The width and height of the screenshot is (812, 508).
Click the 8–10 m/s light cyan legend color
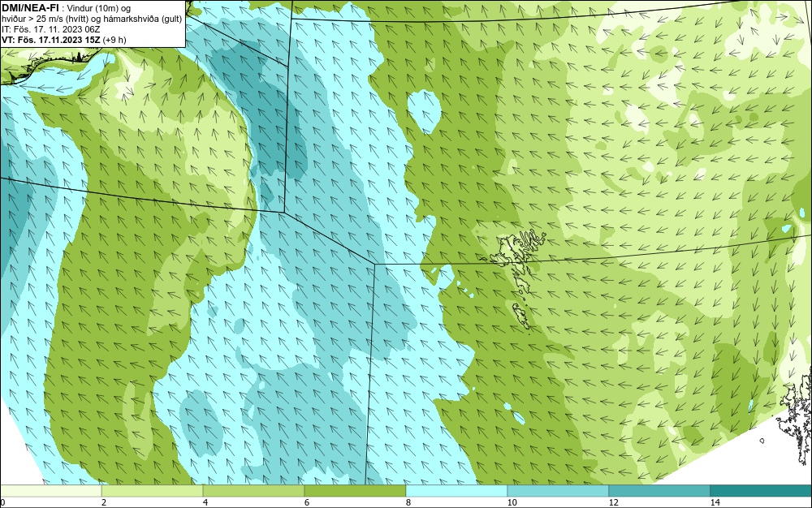[456, 490]
